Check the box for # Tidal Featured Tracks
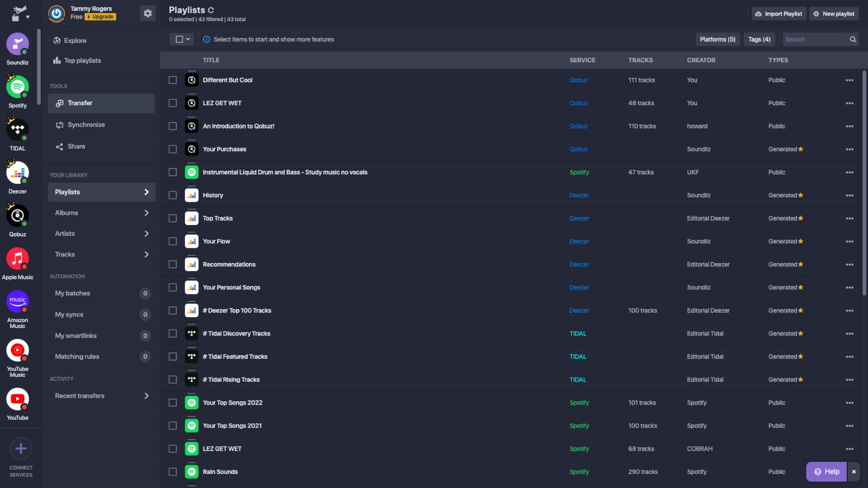This screenshot has height=488, width=868. 173,357
